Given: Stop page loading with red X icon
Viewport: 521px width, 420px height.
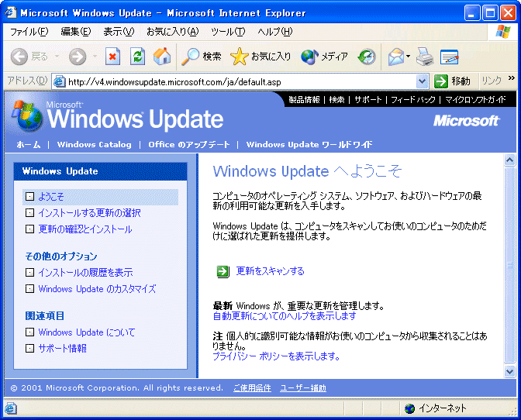Looking at the screenshot, I should (x=112, y=57).
